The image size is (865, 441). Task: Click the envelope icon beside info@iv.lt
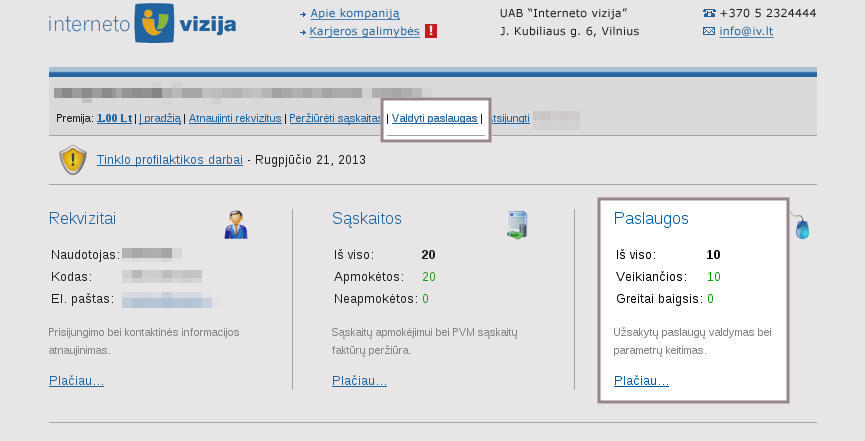pos(709,31)
